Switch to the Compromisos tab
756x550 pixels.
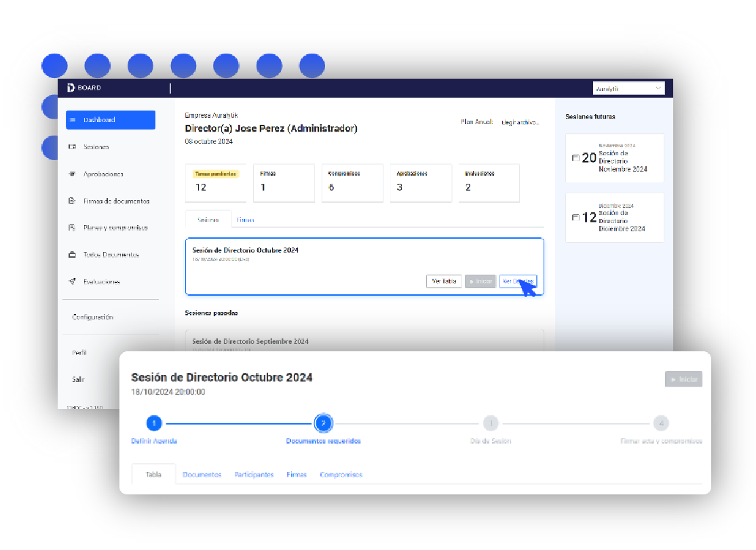[341, 475]
